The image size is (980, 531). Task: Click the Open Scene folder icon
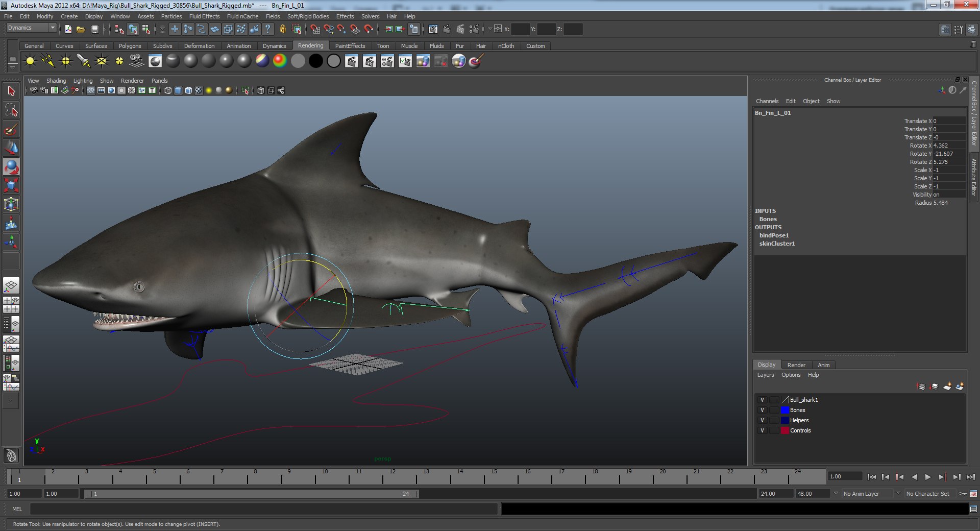coord(81,29)
